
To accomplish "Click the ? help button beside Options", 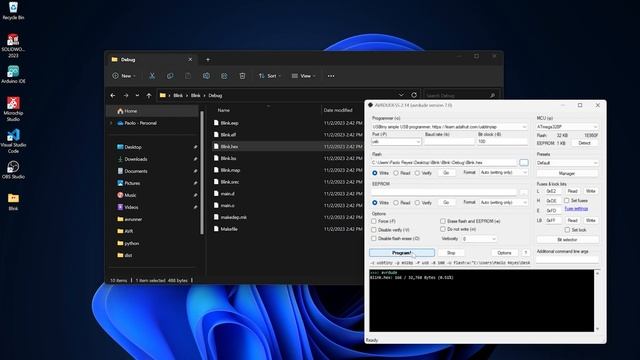I will point(526,253).
